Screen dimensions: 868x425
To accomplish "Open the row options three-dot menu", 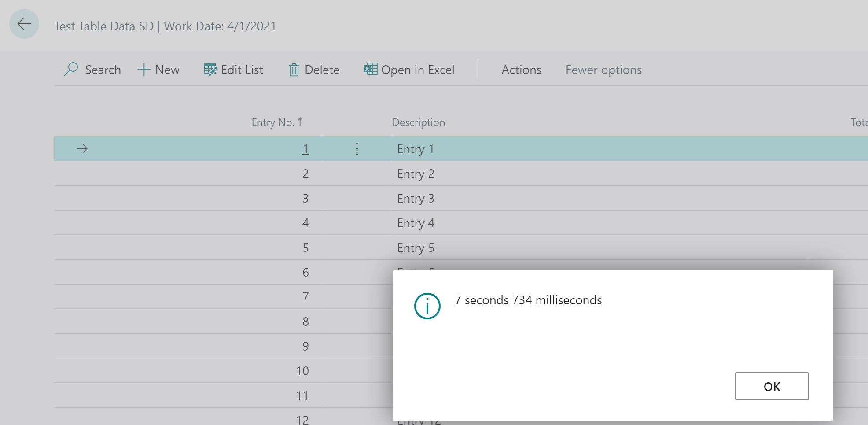I will [x=357, y=149].
